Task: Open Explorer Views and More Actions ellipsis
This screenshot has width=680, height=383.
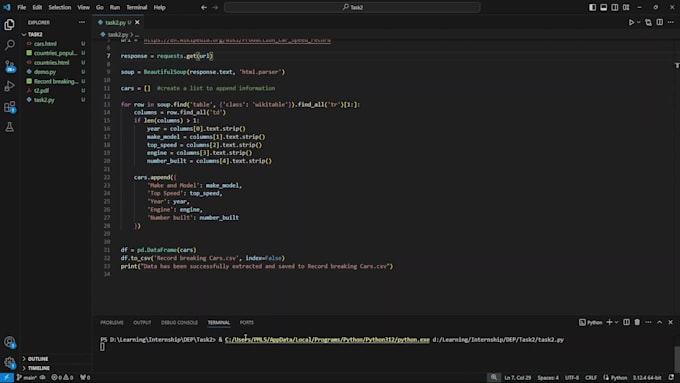Action: pos(82,23)
